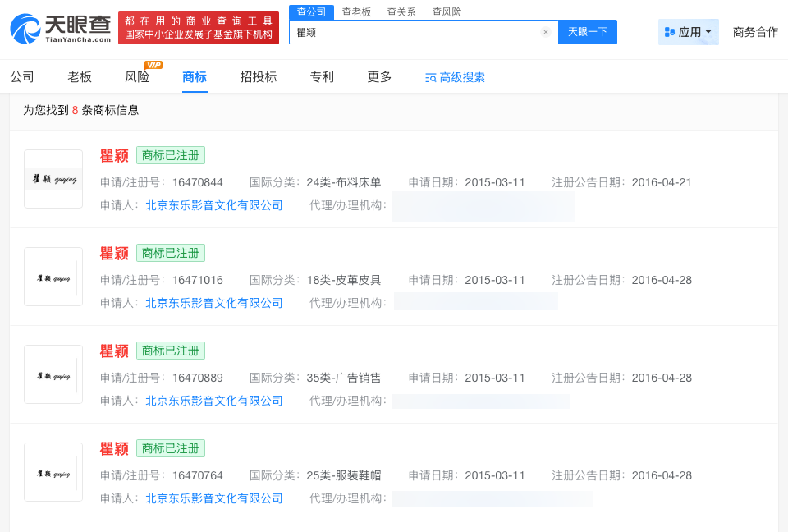
Task: Clear search box using the × icon
Action: tap(545, 31)
